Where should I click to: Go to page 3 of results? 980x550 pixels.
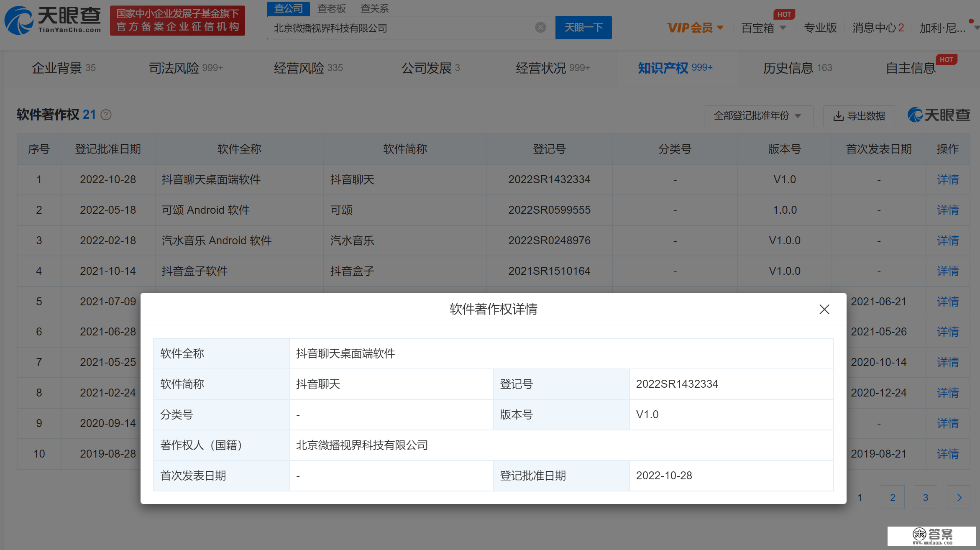tap(926, 497)
